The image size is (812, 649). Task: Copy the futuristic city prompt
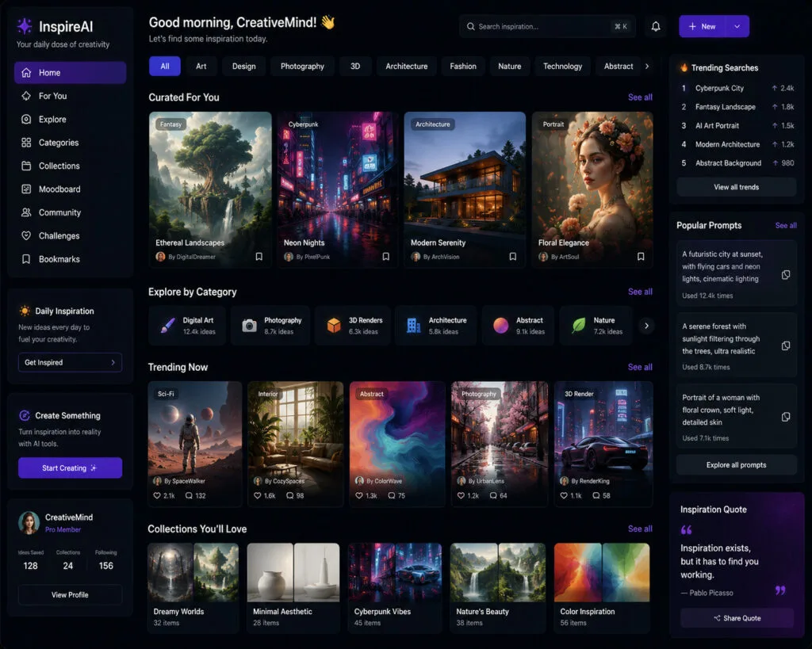pos(786,275)
